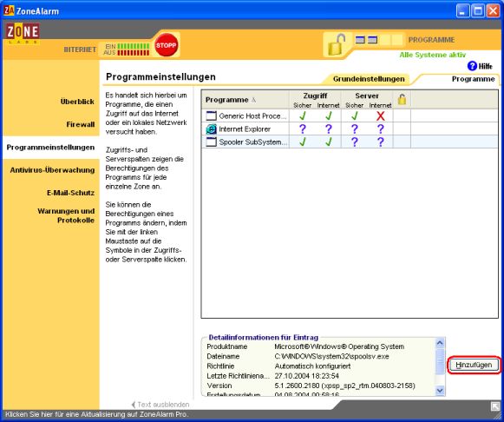The height and width of the screenshot is (422, 504).
Task: Select the Spooler SubSystem... row name
Action: tap(253, 142)
